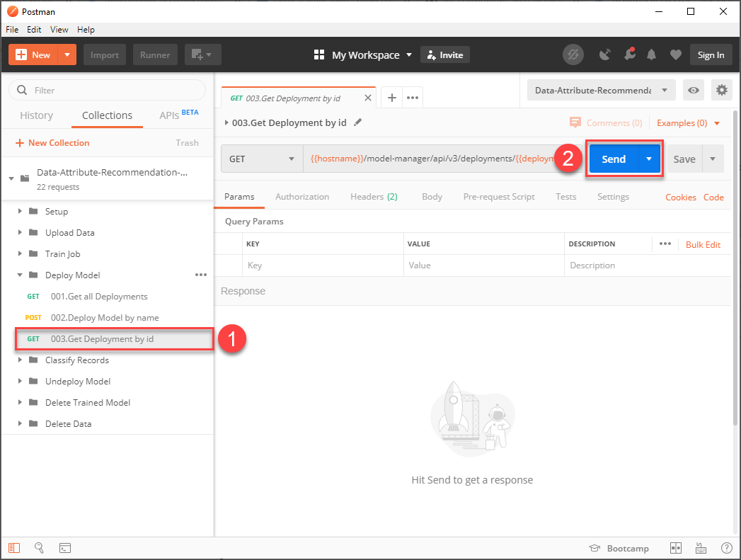
Task: Open the Trash link
Action: [187, 143]
